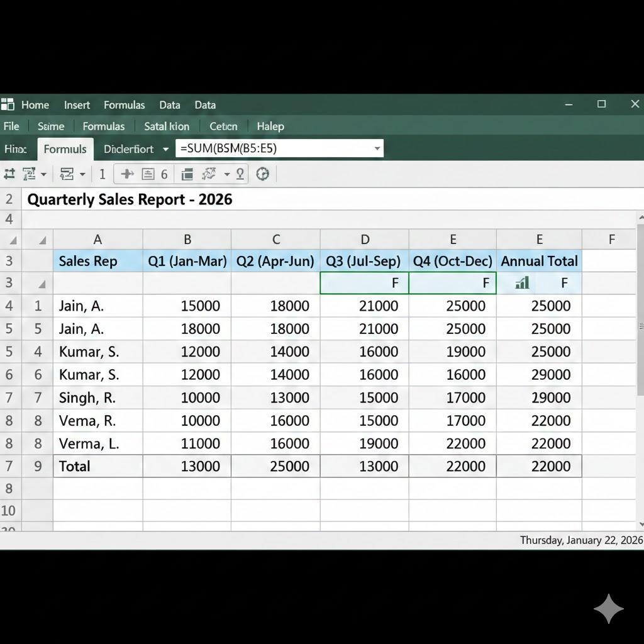This screenshot has width=644, height=644.
Task: Click the align text icon beside 6
Action: [x=148, y=174]
